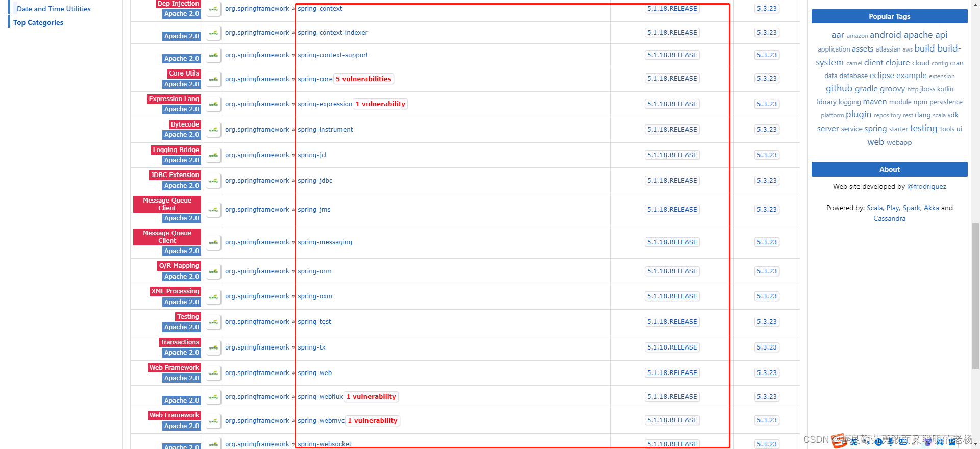Open the spring-jdbc artifact link

click(x=315, y=181)
